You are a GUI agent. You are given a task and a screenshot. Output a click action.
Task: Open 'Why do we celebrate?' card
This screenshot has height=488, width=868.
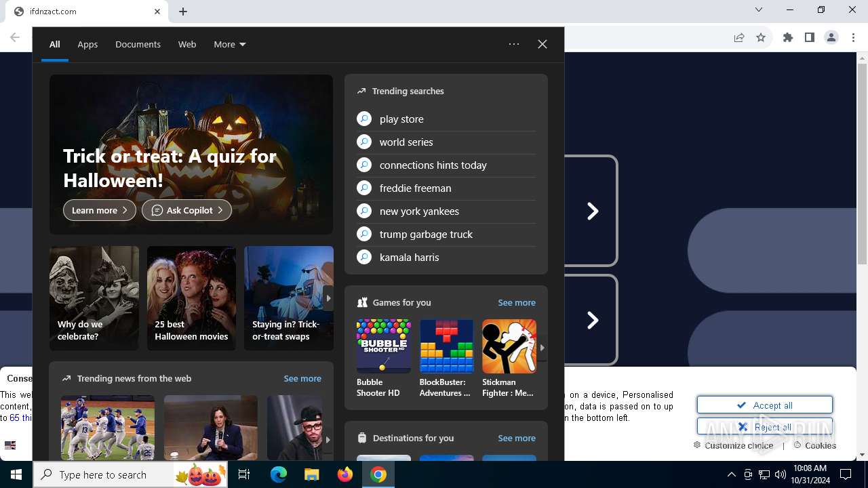pos(94,298)
